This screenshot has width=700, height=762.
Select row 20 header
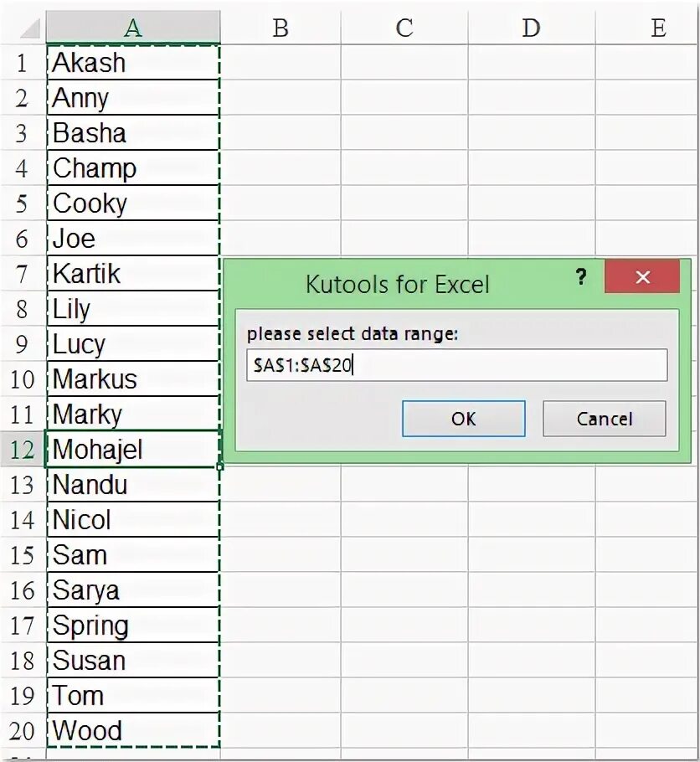(23, 730)
